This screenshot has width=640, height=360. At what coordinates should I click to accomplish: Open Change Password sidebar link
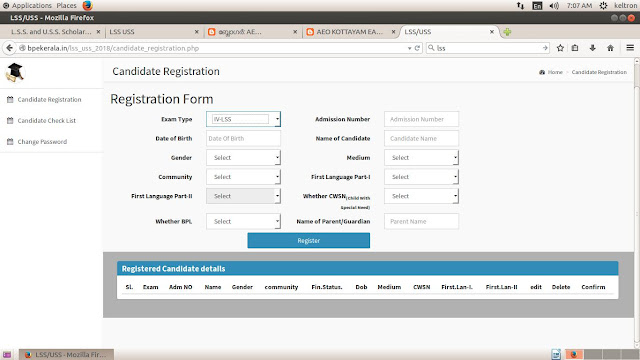point(42,142)
